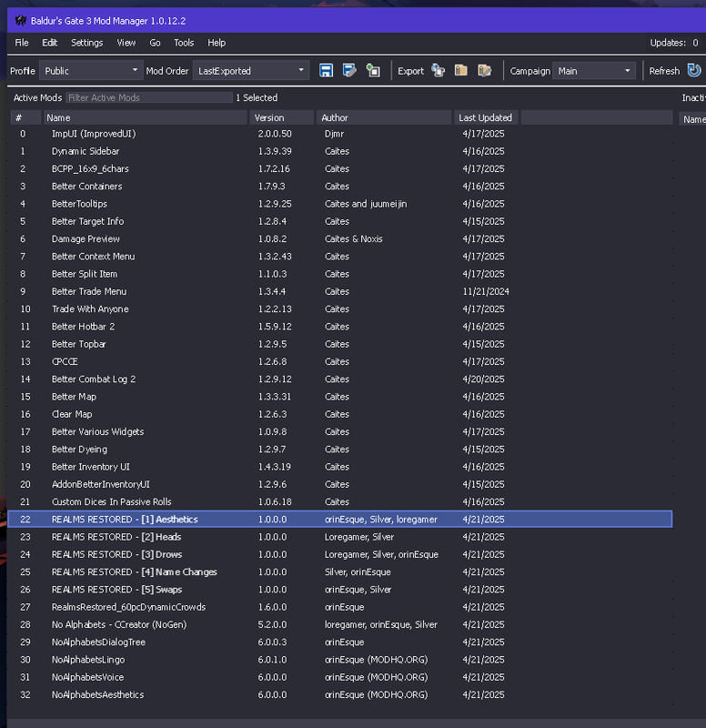Select the Dynamic Sidebar mod

click(x=340, y=151)
